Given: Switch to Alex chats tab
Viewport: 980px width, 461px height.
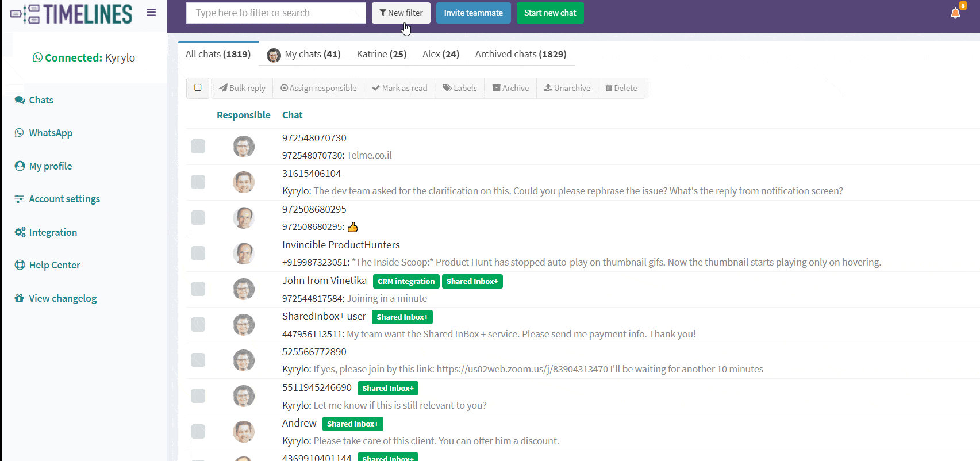Looking at the screenshot, I should pyautogui.click(x=441, y=54).
